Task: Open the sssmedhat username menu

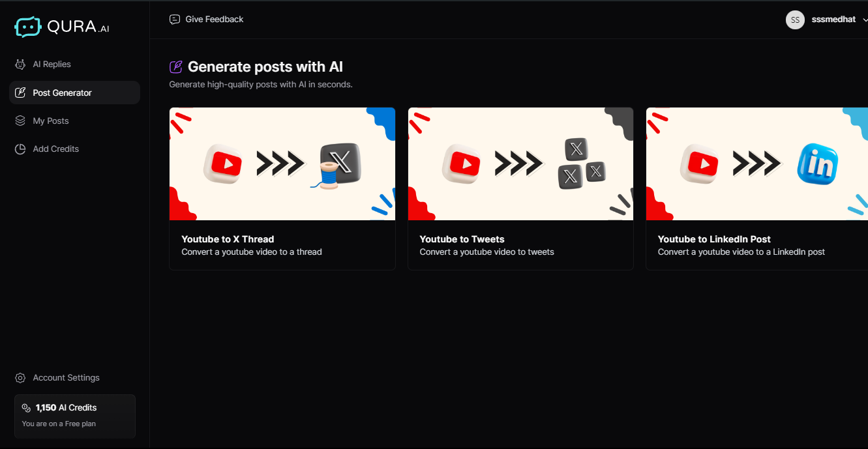Action: [833, 20]
